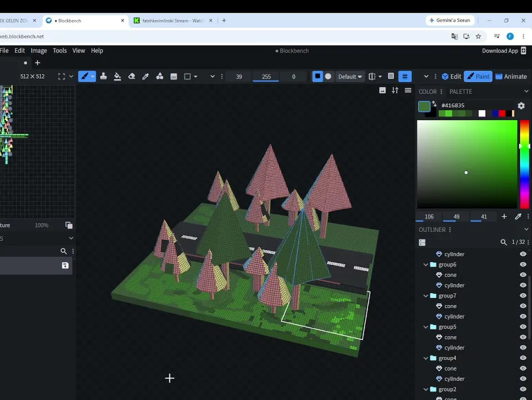Image resolution: width=532 pixels, height=400 pixels.
Task: Collapse the group5 folder
Action: [x=425, y=327]
